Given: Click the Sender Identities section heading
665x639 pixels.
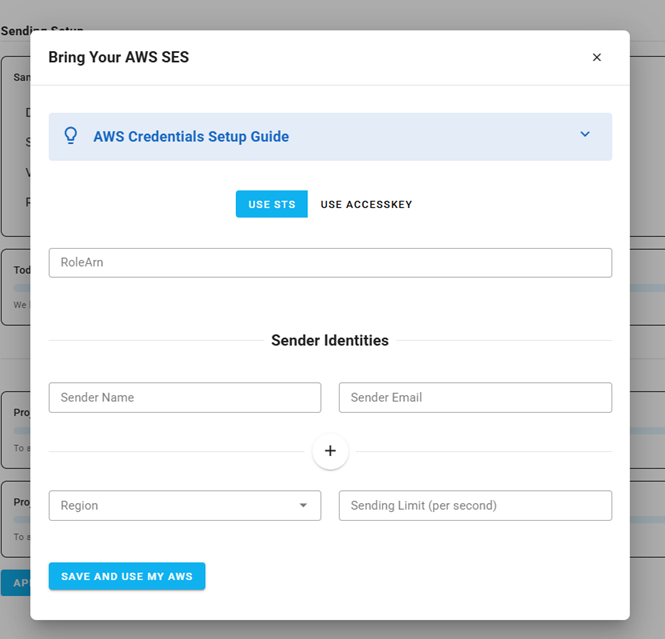Looking at the screenshot, I should [x=330, y=340].
